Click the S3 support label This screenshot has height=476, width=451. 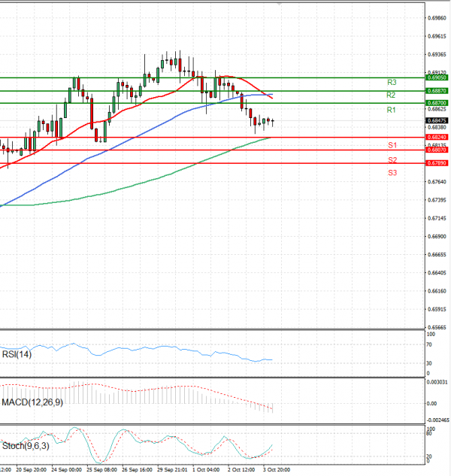pos(392,173)
